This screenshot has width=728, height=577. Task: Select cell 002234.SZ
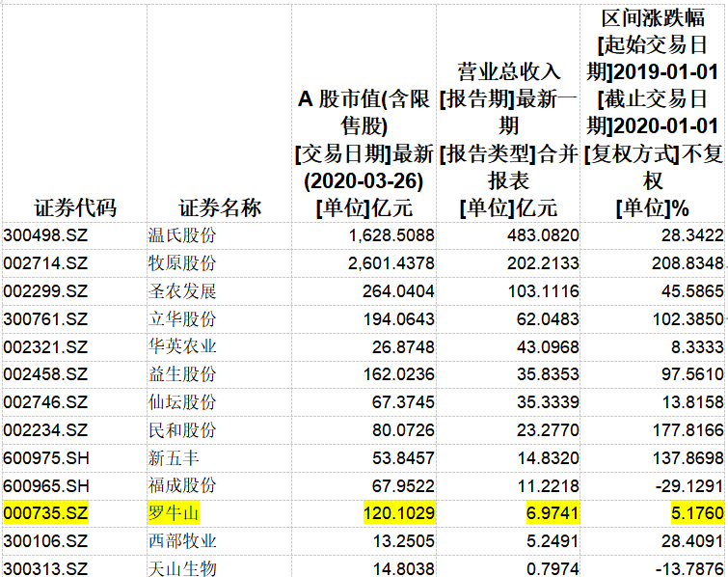coord(75,430)
